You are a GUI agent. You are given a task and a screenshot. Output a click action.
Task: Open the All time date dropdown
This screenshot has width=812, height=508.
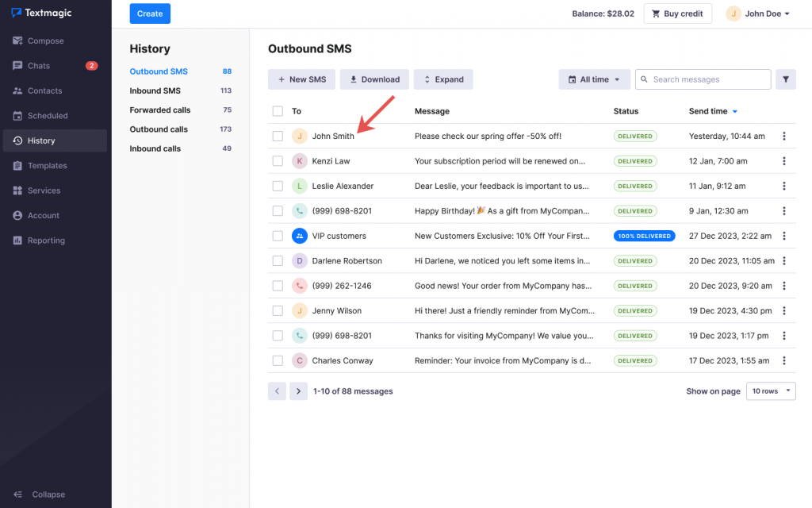pos(594,79)
